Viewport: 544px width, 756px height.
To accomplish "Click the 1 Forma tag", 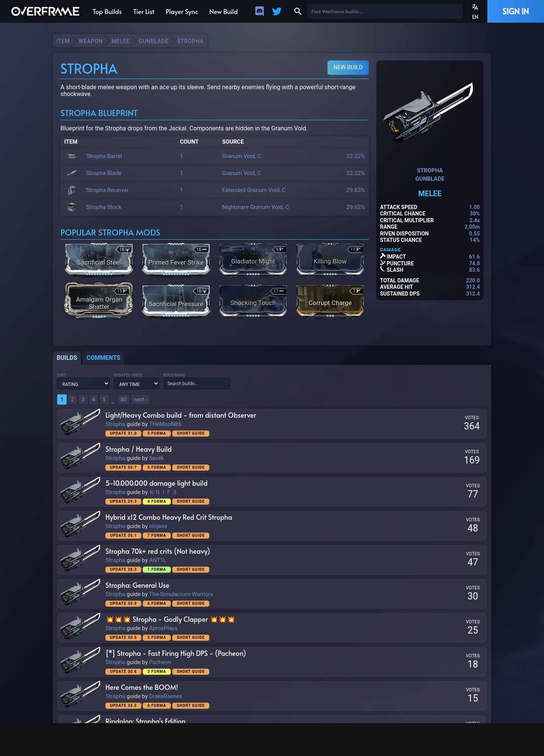I will [157, 570].
